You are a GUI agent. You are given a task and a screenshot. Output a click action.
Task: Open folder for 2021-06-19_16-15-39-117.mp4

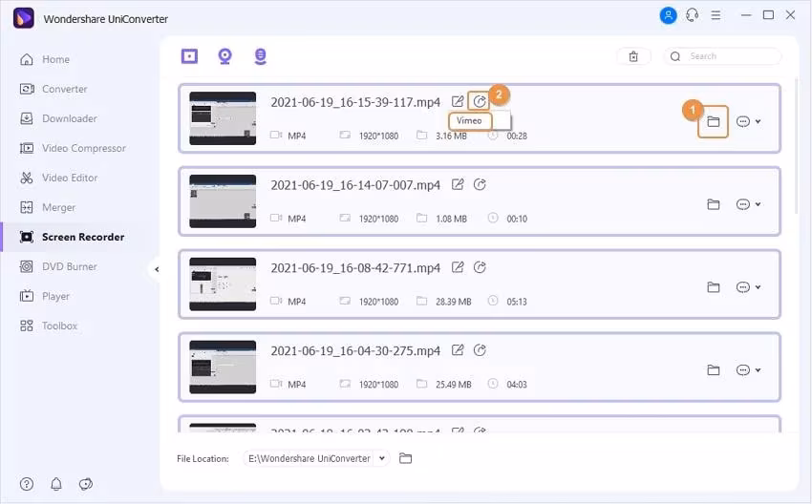click(713, 121)
